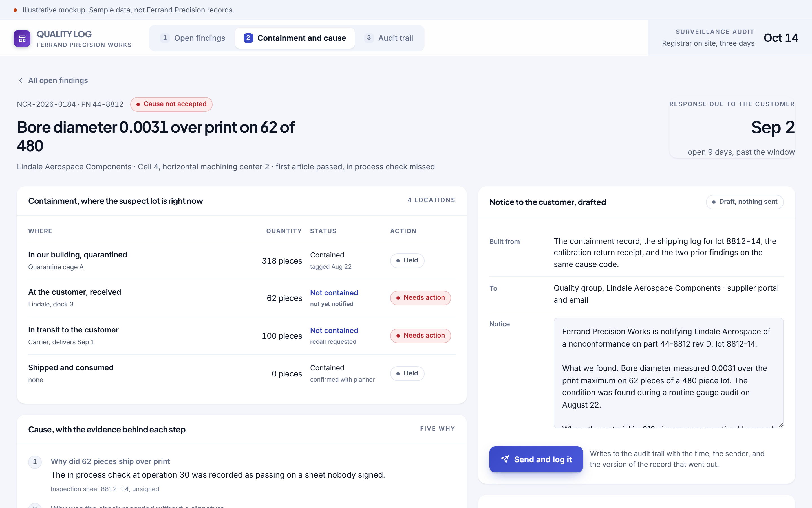812x508 pixels.
Task: Click step 1 number circle in Cause section
Action: pyautogui.click(x=35, y=462)
